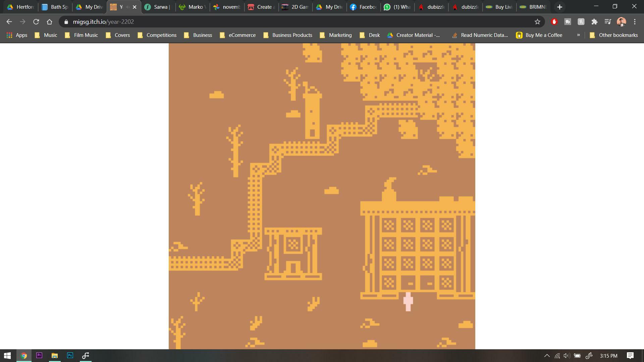
Task: Switch to the 2D Game tab
Action: point(296,7)
